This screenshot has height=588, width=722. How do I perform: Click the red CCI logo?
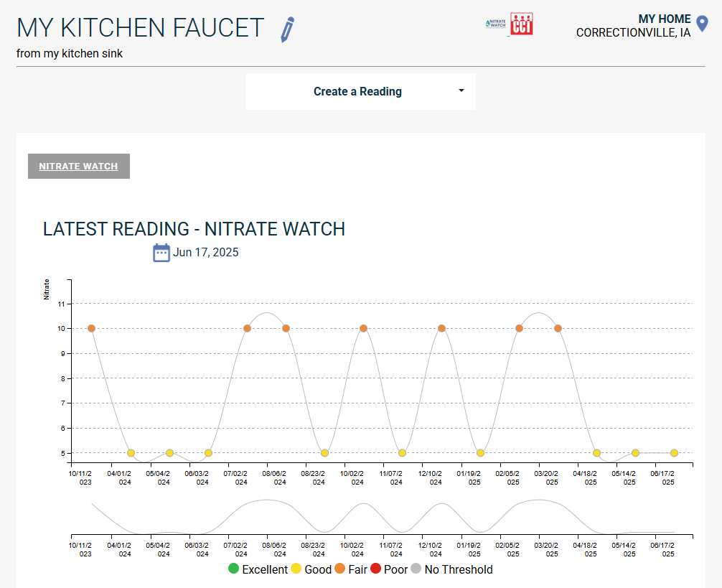(521, 24)
